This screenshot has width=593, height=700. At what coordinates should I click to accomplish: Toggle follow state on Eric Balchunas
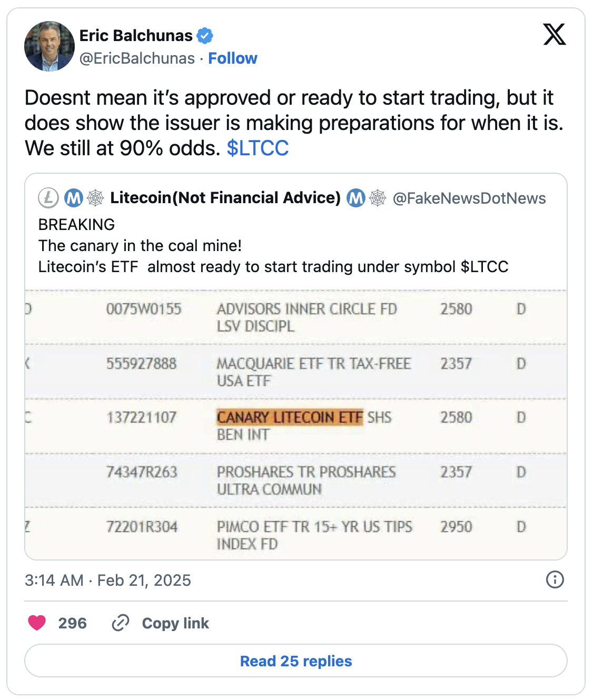click(x=233, y=58)
